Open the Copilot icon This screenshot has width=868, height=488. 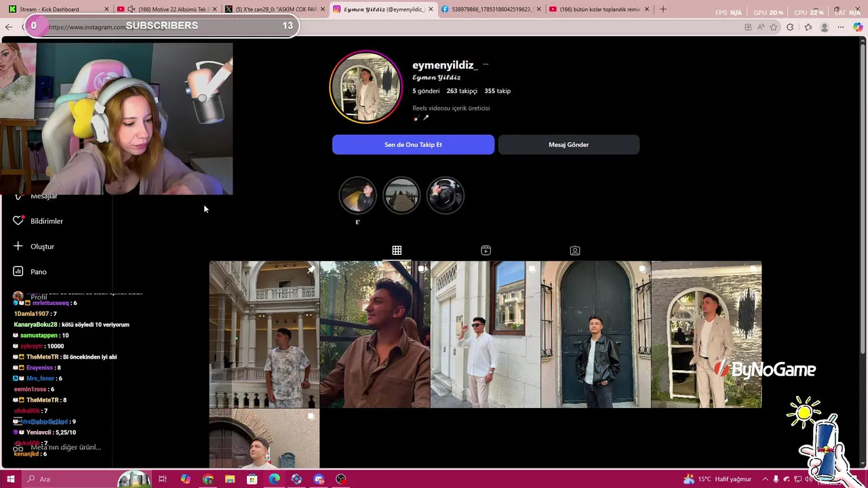coord(858,27)
